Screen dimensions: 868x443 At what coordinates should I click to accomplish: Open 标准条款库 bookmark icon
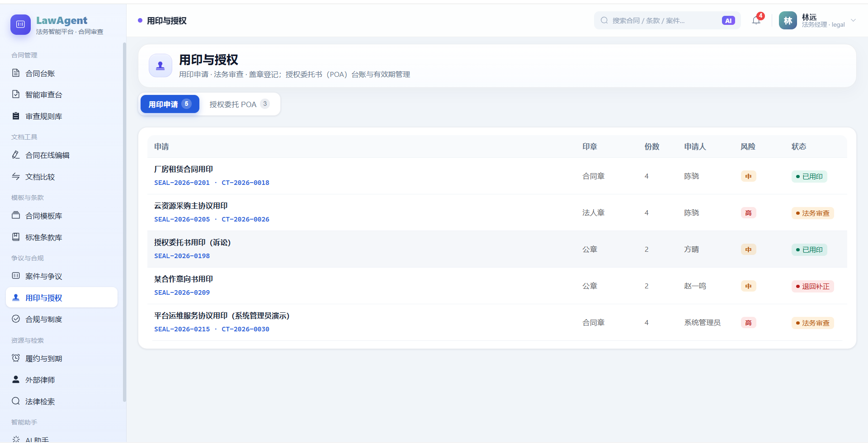(x=16, y=237)
